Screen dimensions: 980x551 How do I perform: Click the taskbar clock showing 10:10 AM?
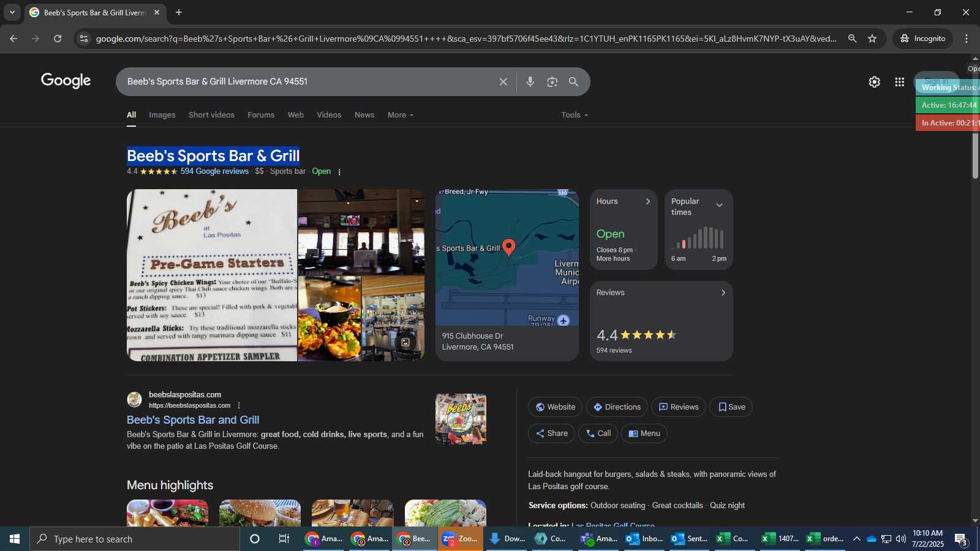point(927,539)
